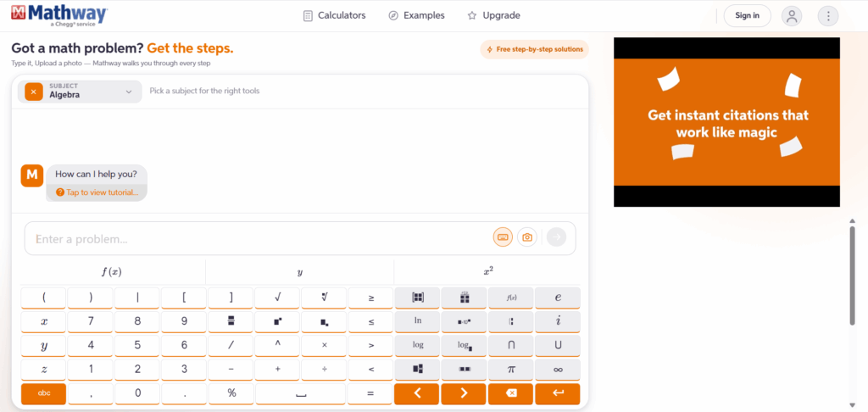Click the less-than-or-equal ≤ key
The height and width of the screenshot is (412, 868).
pos(371,322)
